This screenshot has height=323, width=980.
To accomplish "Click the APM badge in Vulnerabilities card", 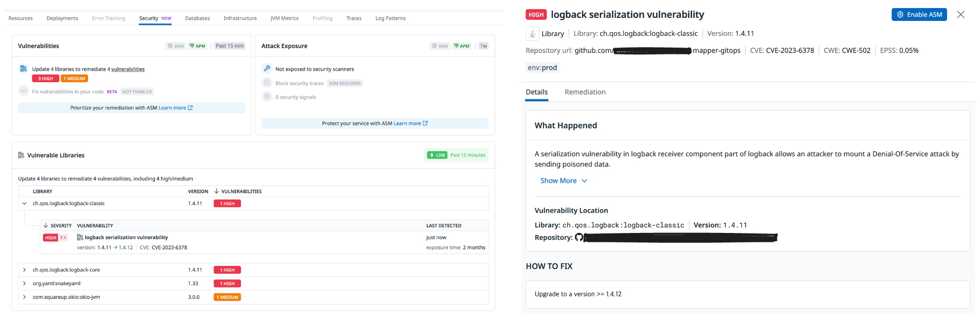I will coord(197,46).
